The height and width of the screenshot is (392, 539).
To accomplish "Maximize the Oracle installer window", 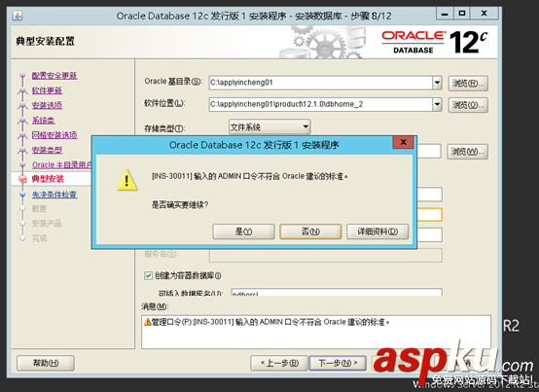I will click(x=462, y=14).
